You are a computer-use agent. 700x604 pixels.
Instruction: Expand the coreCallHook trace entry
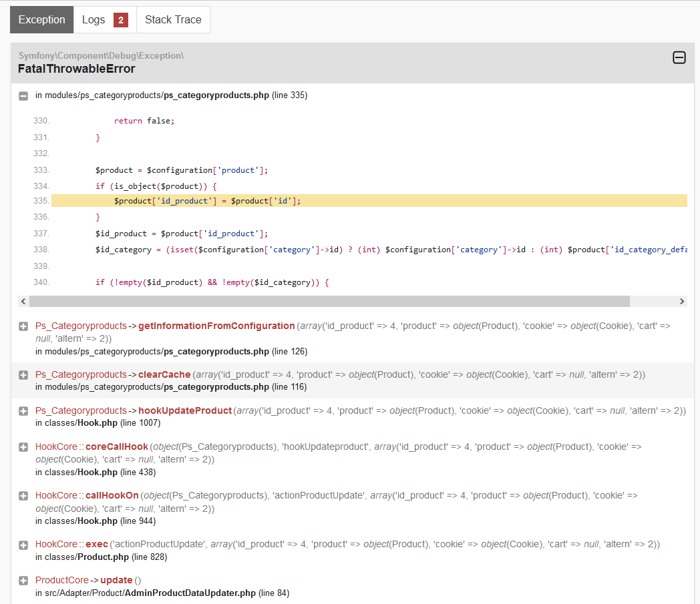click(x=23, y=447)
